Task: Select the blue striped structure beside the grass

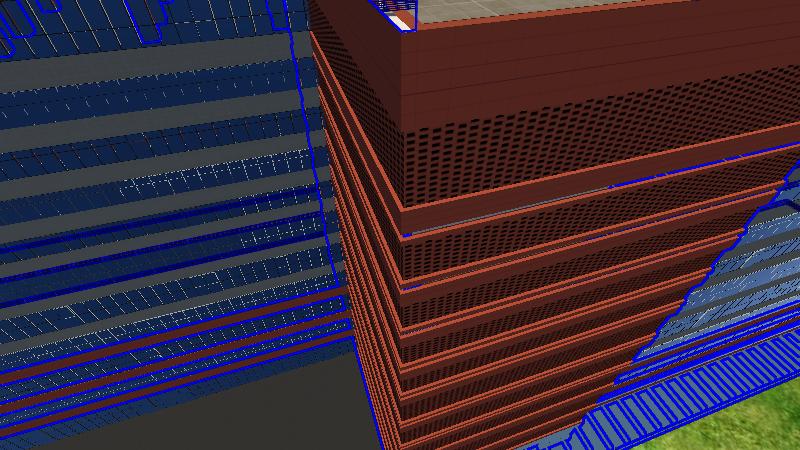Action: (x=640, y=425)
